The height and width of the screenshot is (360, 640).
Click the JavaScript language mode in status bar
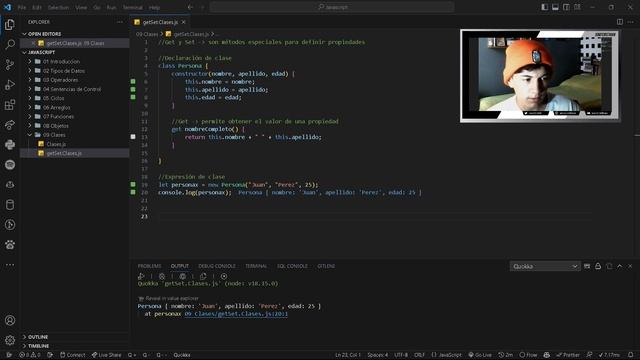(x=447, y=355)
